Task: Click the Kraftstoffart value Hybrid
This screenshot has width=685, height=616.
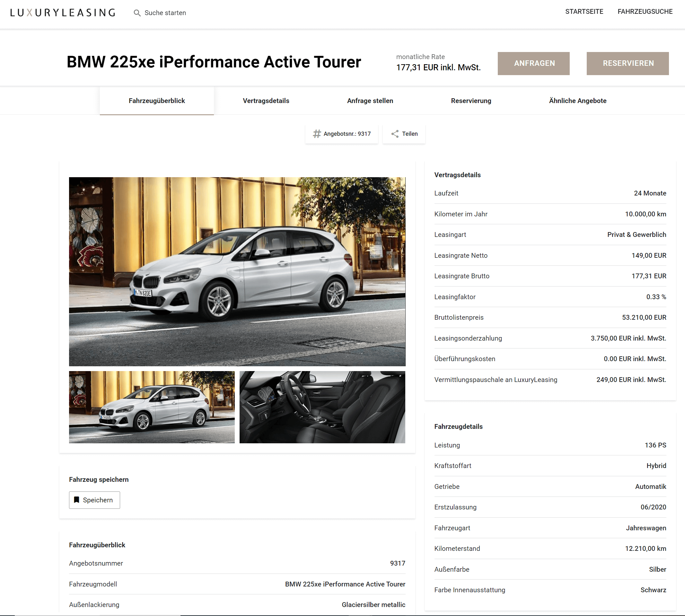Action: tap(656, 466)
